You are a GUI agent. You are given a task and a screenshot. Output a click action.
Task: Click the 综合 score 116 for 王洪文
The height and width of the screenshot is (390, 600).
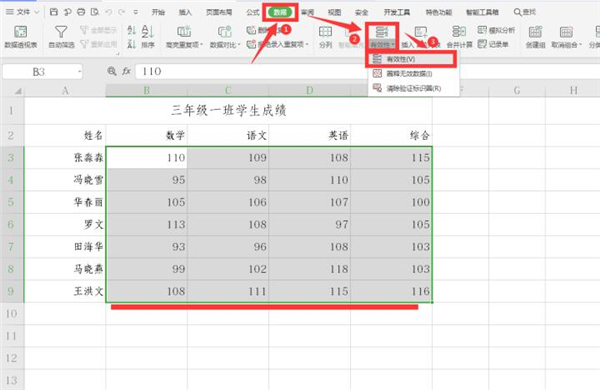[x=391, y=291]
